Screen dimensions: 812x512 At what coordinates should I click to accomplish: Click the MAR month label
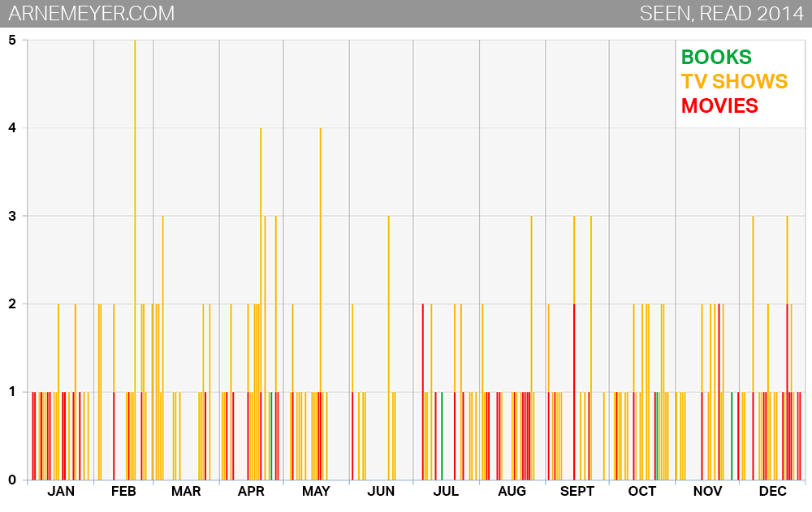[x=186, y=491]
